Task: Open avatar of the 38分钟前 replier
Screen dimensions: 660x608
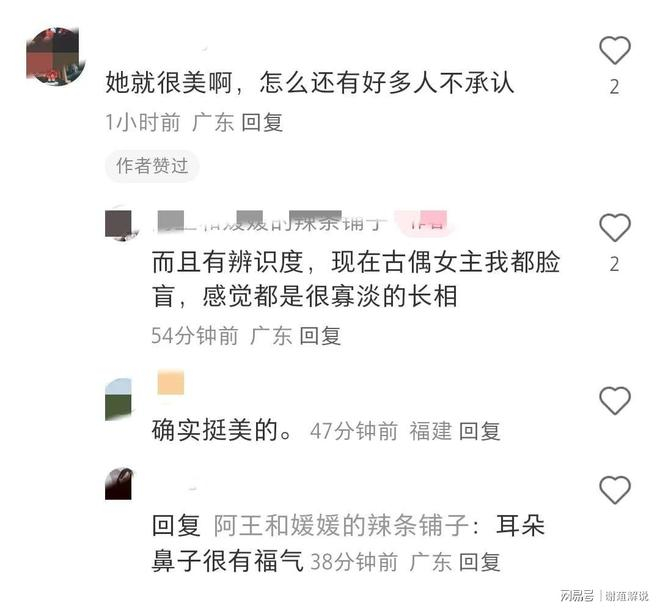Action: 118,483
